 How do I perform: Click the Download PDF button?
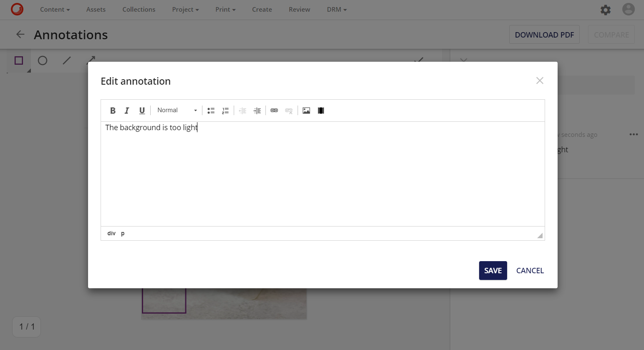coord(544,35)
